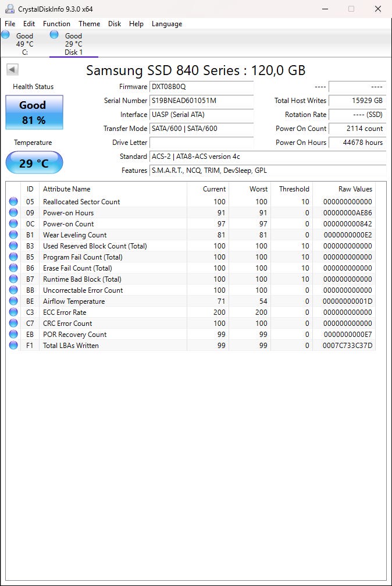This screenshot has height=586, width=392.
Task: Click raw value 00000000AE86
Action: click(x=348, y=212)
